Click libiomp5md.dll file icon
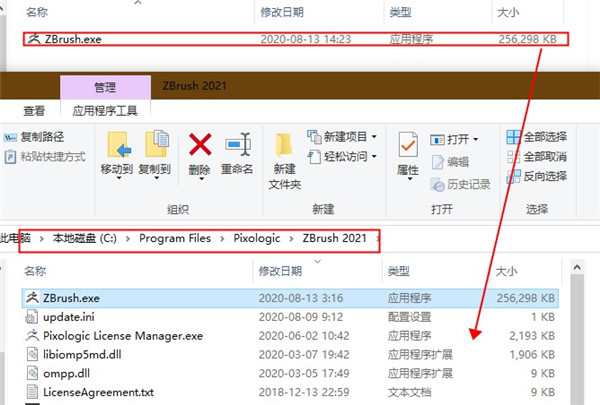Screen dimensions: 600x405 click(32, 354)
